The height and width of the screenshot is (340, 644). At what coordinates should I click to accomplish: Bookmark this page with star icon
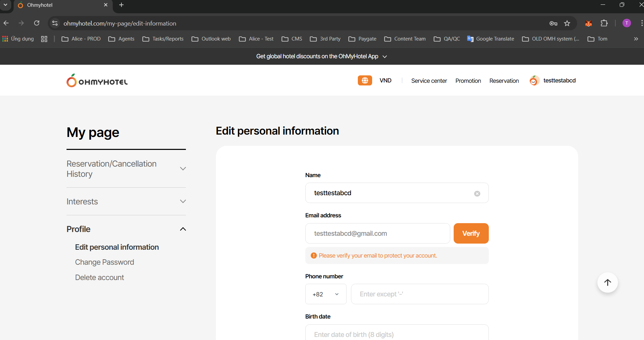(567, 23)
